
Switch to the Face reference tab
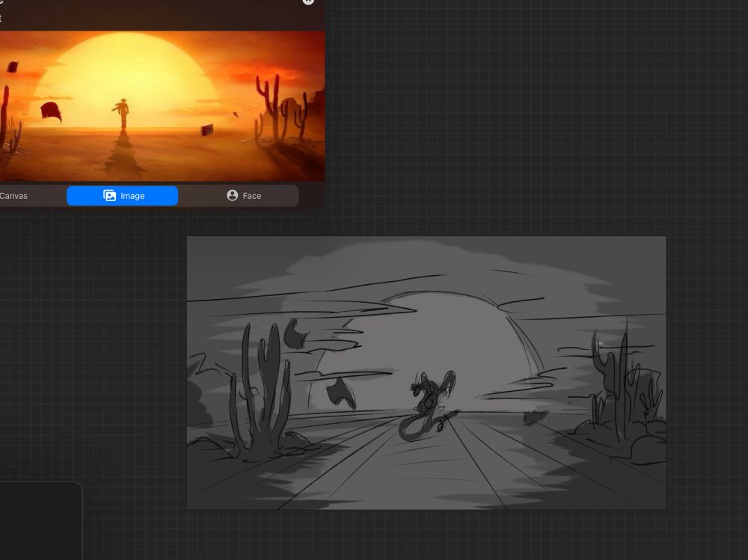click(244, 196)
